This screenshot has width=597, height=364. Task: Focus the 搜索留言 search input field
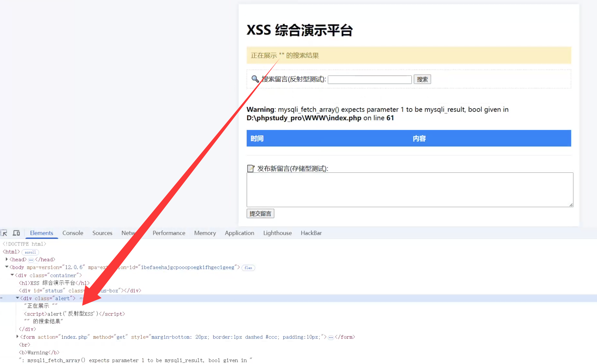[x=370, y=79]
